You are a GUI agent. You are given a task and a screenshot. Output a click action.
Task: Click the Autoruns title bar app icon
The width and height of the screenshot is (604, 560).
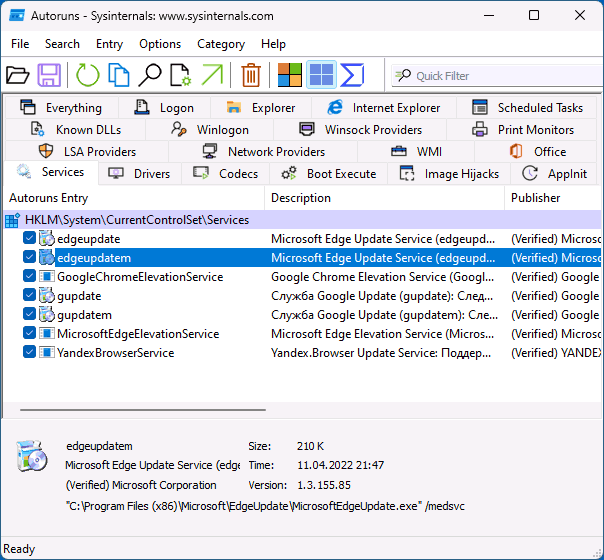[17, 16]
